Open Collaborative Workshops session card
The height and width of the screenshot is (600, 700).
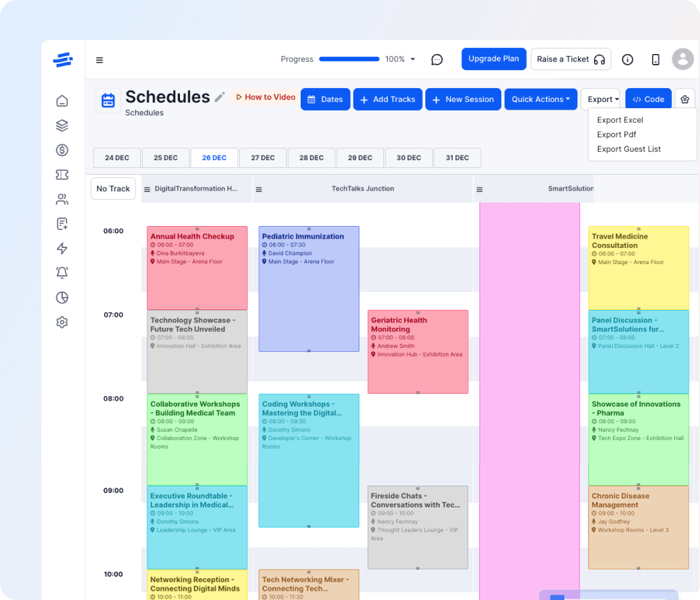pyautogui.click(x=197, y=440)
